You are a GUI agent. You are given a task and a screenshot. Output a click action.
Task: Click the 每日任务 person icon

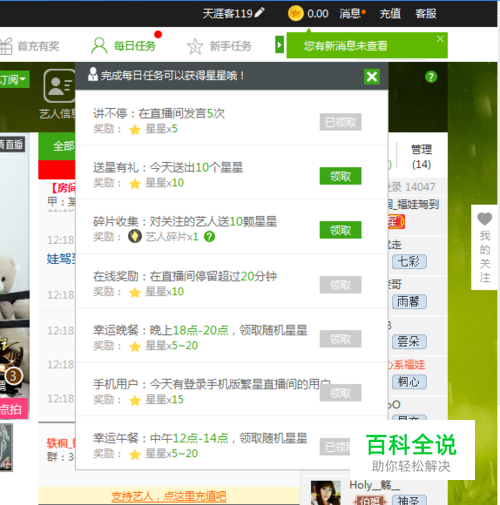99,46
